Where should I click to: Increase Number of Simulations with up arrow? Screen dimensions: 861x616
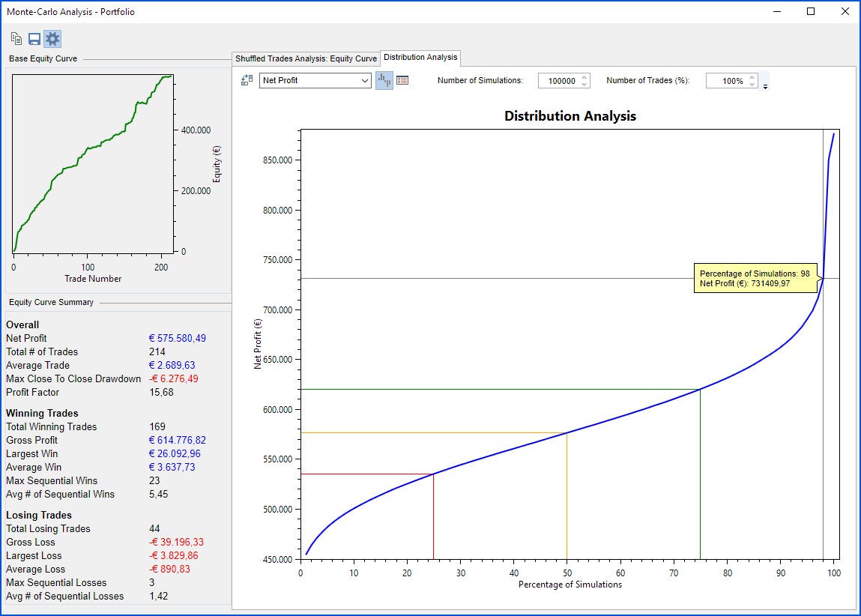[x=584, y=77]
